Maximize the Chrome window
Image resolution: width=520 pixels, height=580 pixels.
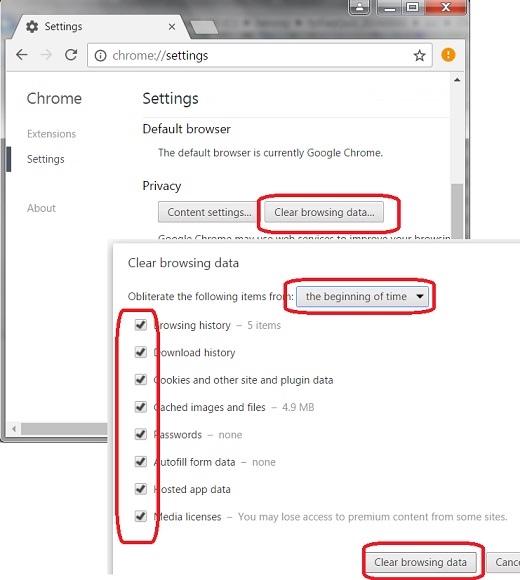[413, 7]
